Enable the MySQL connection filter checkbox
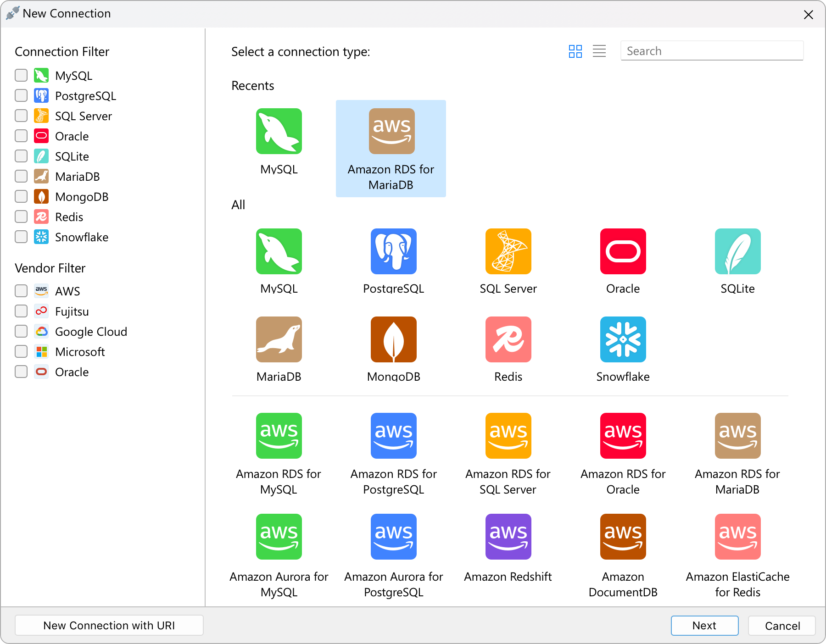Screen dimensions: 826x644 [x=21, y=75]
